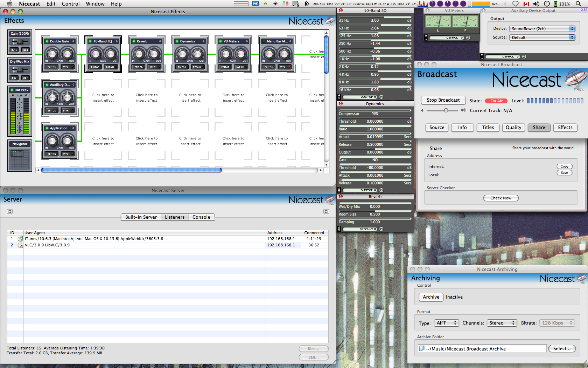Toggle the Dynamics effect power light
This screenshot has height=368, width=588.
click(x=177, y=41)
